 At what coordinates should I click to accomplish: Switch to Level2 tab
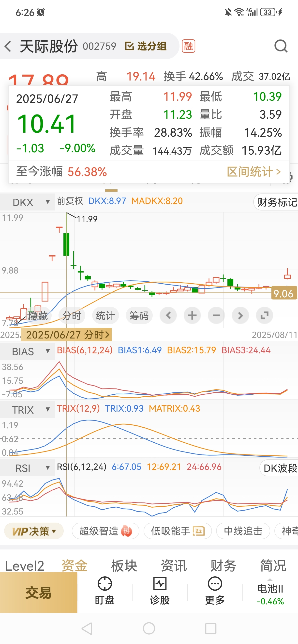25,565
